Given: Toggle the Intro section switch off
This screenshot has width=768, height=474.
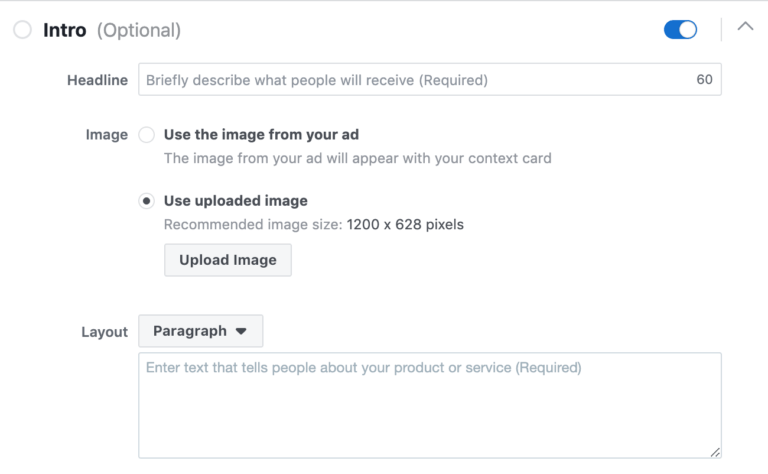Looking at the screenshot, I should (680, 30).
